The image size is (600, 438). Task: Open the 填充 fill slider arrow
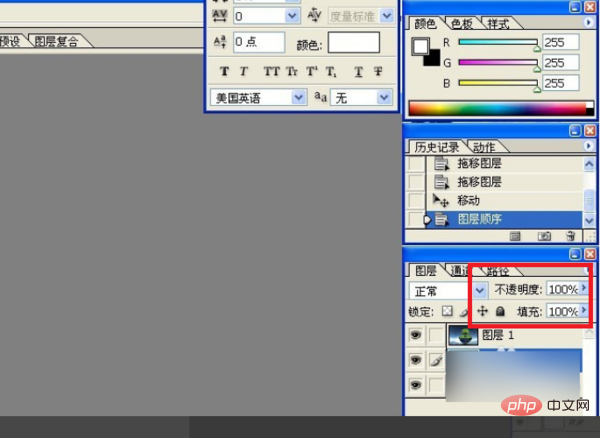[584, 309]
